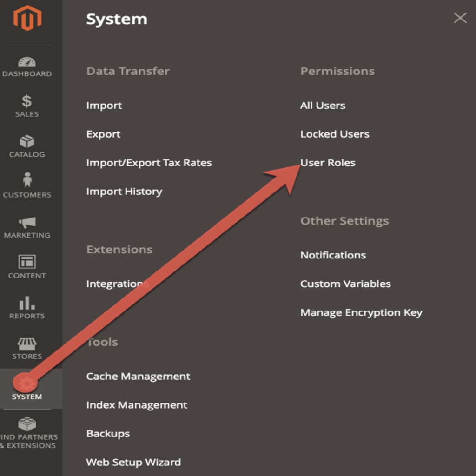Select User Roles under Permissions
Screen dimensions: 476x476
328,163
